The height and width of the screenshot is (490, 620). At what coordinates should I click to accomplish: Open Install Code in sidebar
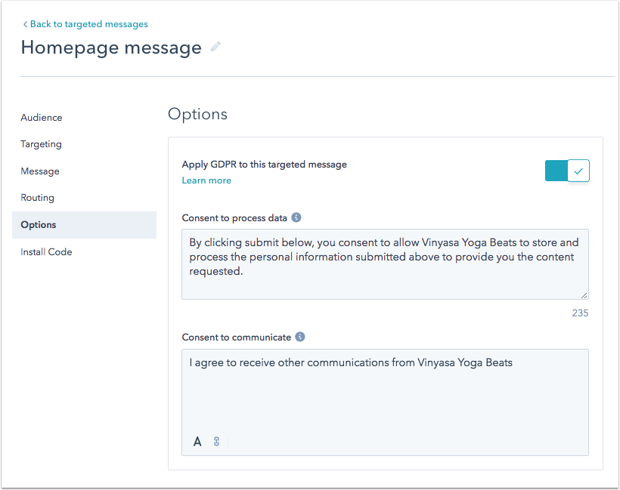[x=46, y=252]
